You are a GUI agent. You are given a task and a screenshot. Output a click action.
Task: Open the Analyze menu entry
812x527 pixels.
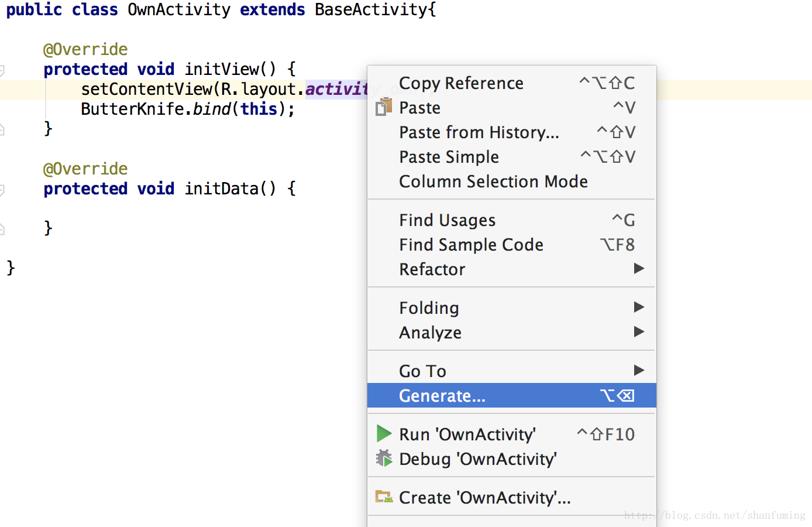point(512,333)
